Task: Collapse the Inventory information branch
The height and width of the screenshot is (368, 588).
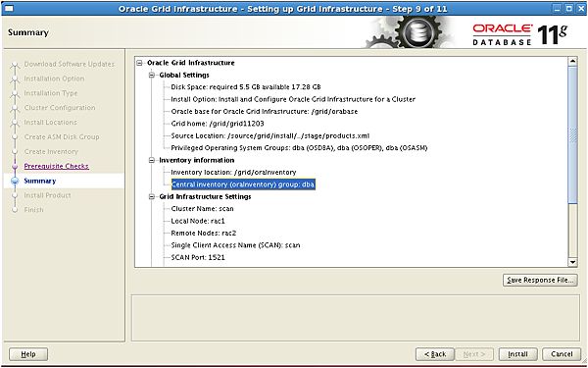Action: point(152,160)
